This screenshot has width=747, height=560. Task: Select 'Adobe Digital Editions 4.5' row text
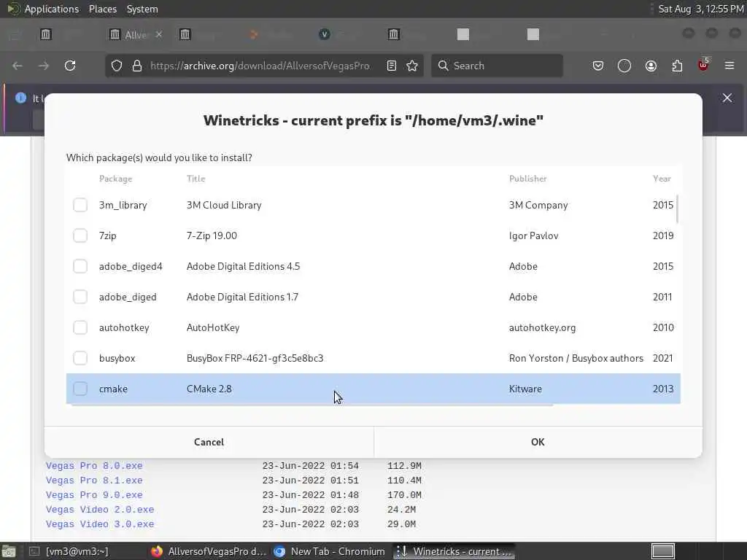click(243, 266)
